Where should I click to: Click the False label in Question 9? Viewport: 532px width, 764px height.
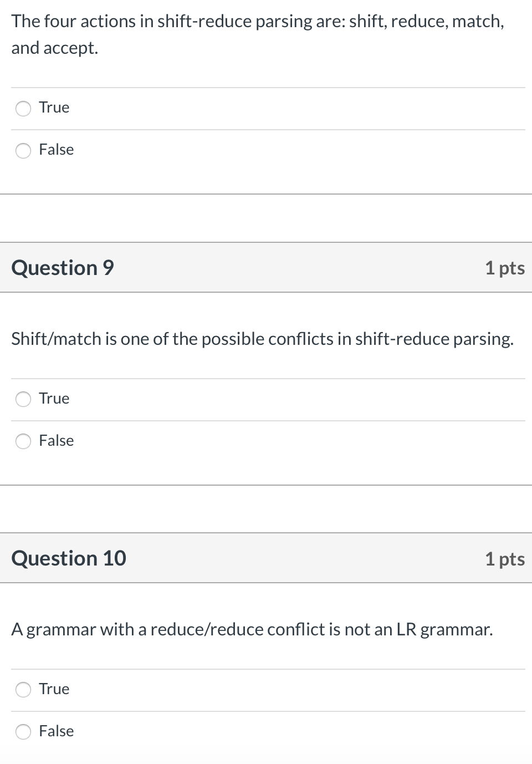click(56, 441)
